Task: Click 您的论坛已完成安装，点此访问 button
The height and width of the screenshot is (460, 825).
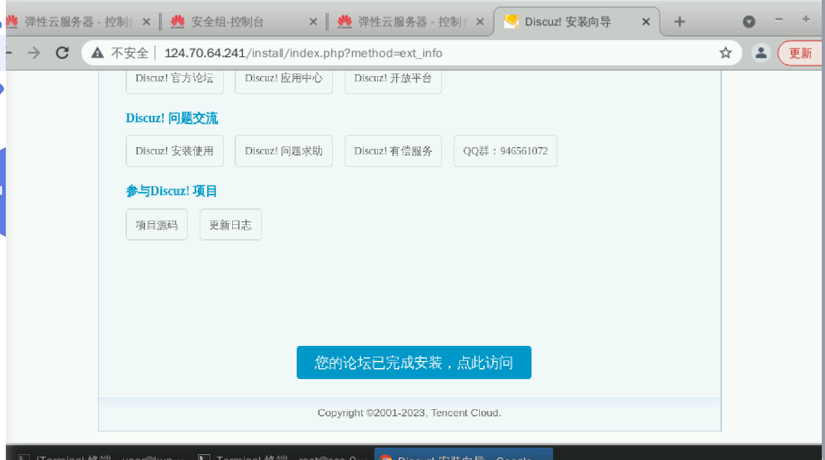Action: [413, 363]
